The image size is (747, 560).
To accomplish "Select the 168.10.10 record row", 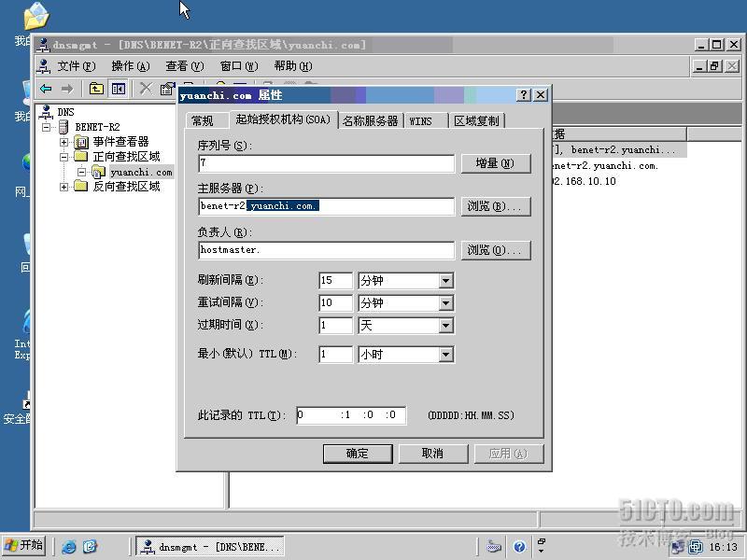I will point(585,181).
